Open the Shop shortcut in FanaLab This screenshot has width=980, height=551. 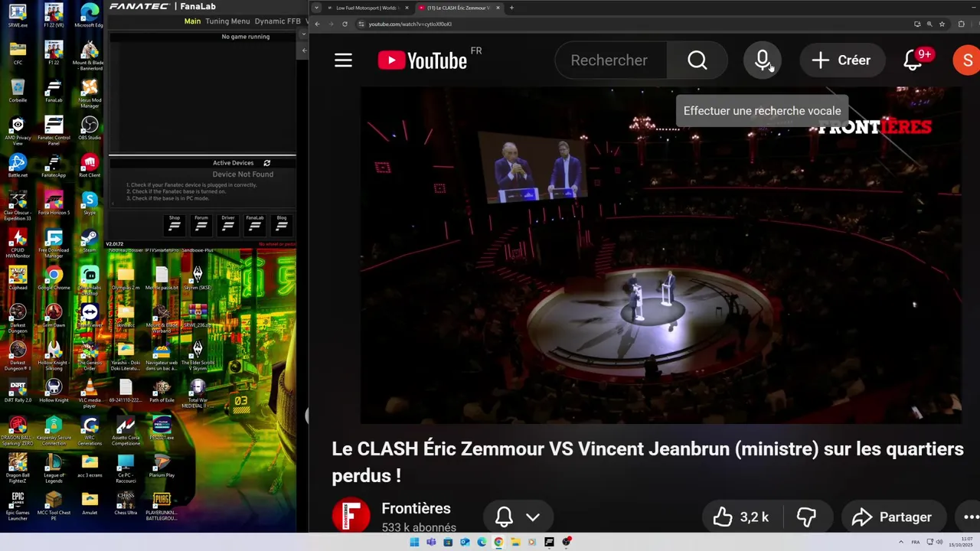tap(175, 224)
